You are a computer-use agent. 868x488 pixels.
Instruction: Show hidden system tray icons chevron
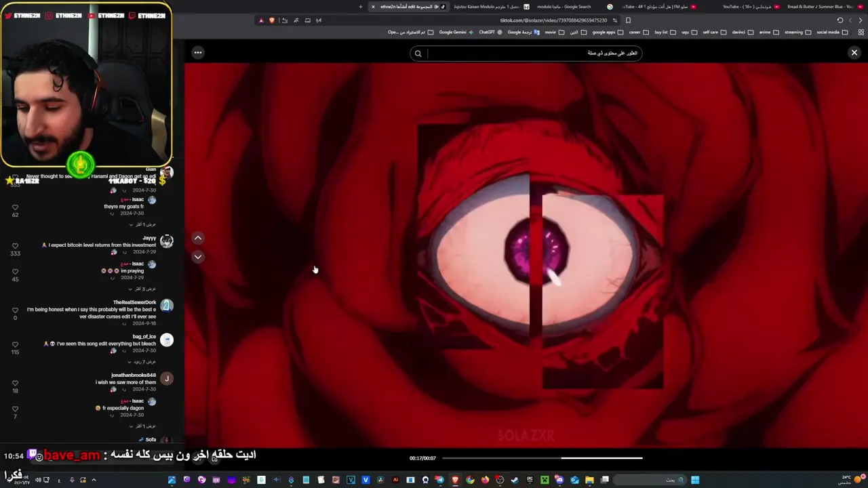[x=94, y=480]
